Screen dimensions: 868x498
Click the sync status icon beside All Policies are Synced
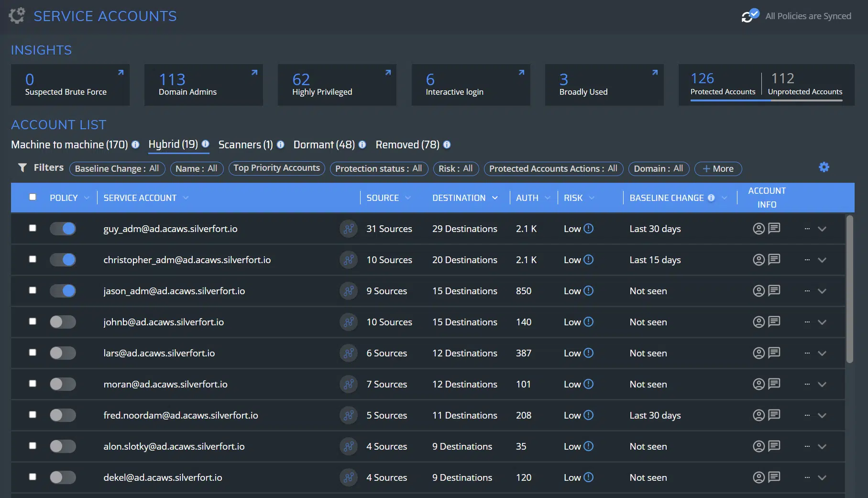749,16
